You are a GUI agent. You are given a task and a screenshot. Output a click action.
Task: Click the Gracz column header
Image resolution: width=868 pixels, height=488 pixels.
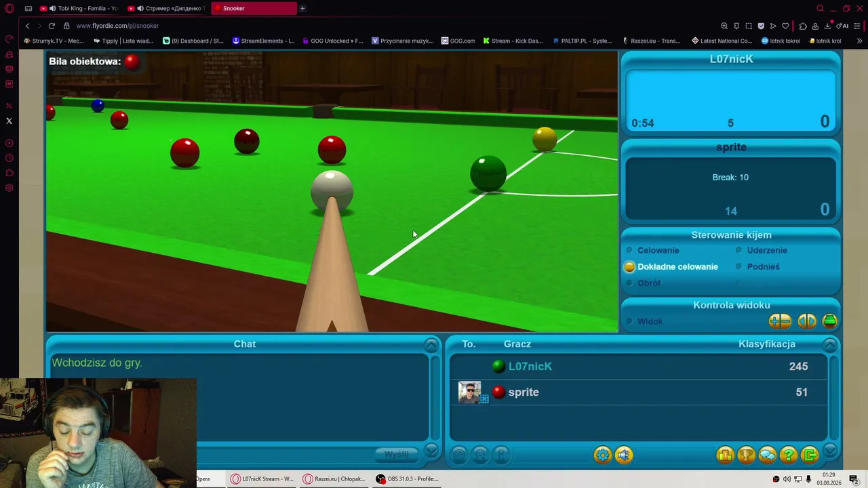tap(517, 344)
